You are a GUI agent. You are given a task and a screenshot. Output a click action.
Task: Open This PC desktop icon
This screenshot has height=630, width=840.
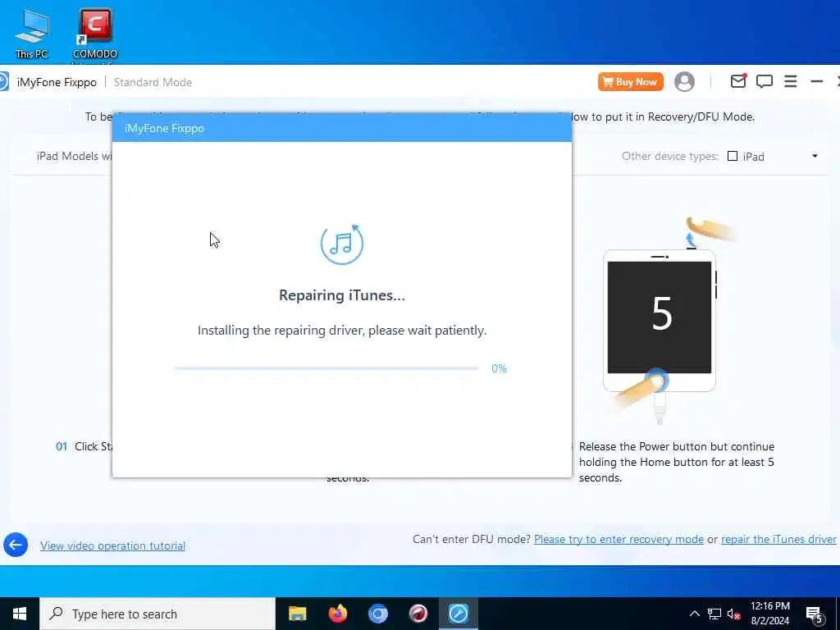(31, 33)
